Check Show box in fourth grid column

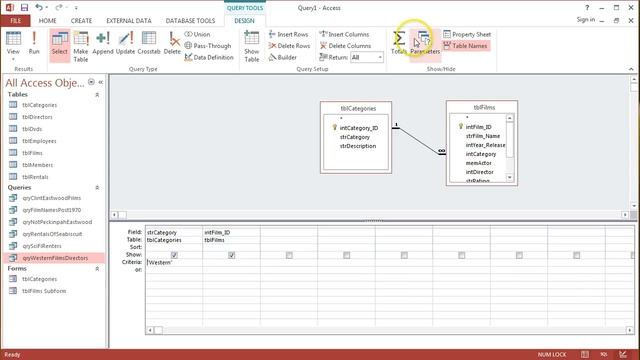(347, 255)
